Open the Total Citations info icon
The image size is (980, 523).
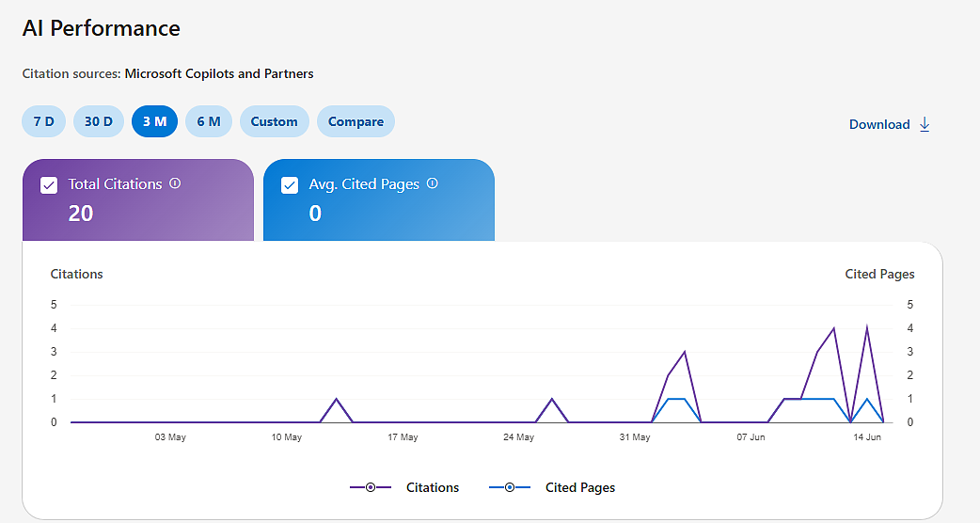[x=175, y=183]
